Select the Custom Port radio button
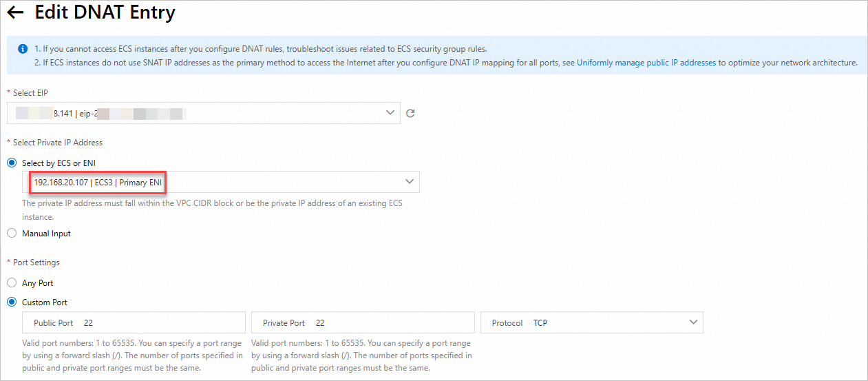This screenshot has height=381, width=868. (x=12, y=302)
